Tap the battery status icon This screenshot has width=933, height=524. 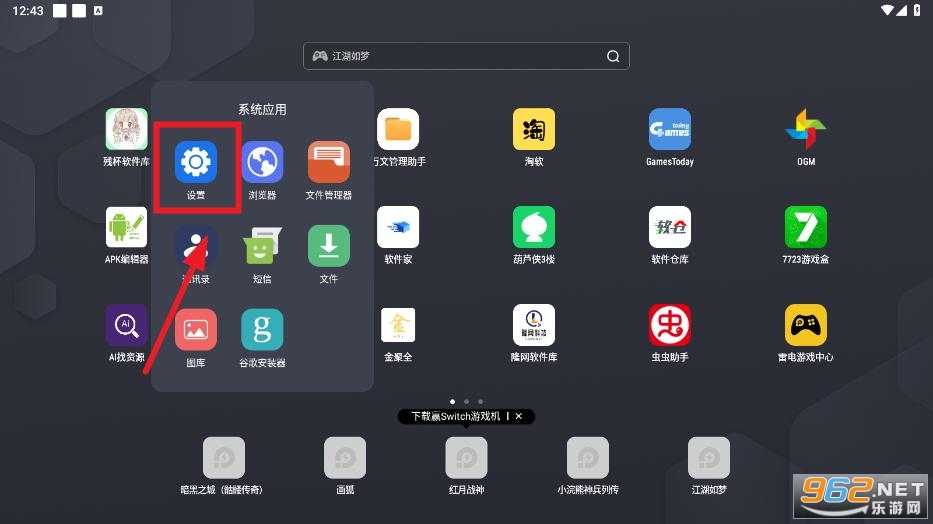918,10
